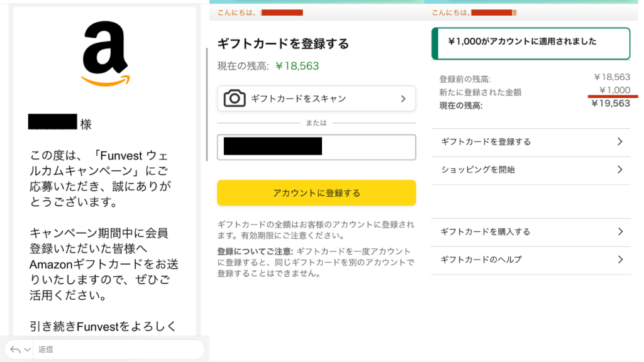The image size is (644, 362).
Task: Click the camera icon for gift card scan
Action: point(235,99)
